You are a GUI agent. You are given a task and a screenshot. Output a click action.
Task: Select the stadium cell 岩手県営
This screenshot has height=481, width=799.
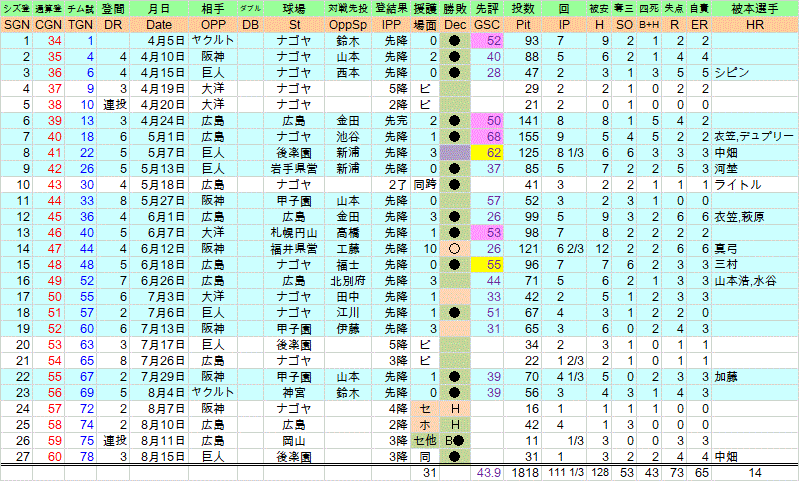[294, 169]
